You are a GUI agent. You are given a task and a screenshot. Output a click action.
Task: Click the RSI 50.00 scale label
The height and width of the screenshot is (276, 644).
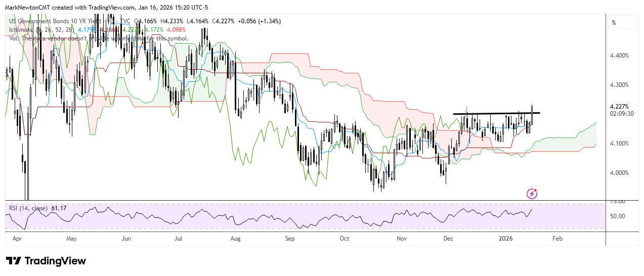[618, 216]
